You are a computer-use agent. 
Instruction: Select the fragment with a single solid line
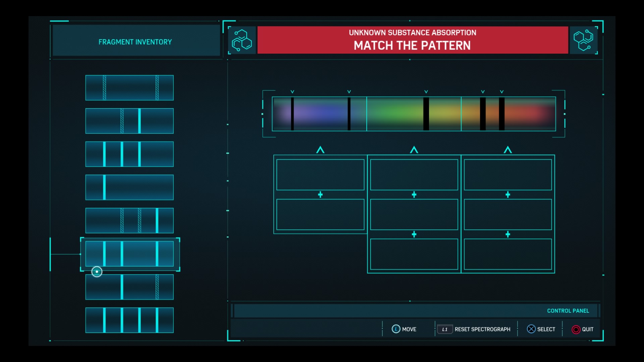coord(129,187)
